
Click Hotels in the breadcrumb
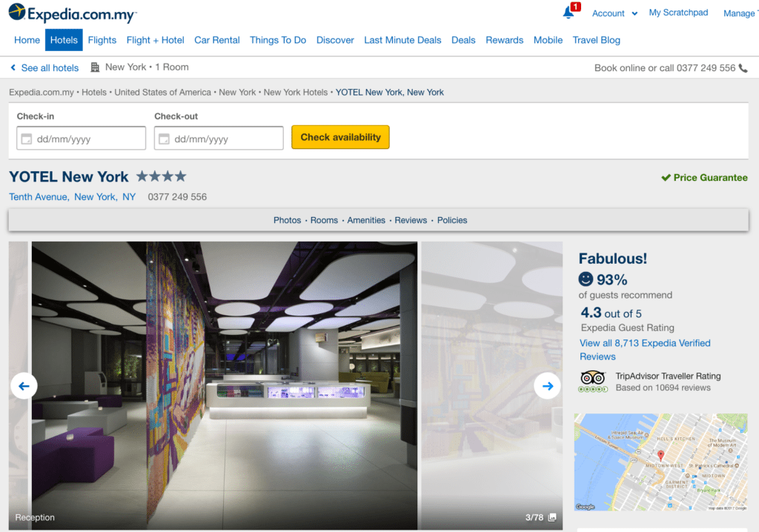(x=94, y=93)
